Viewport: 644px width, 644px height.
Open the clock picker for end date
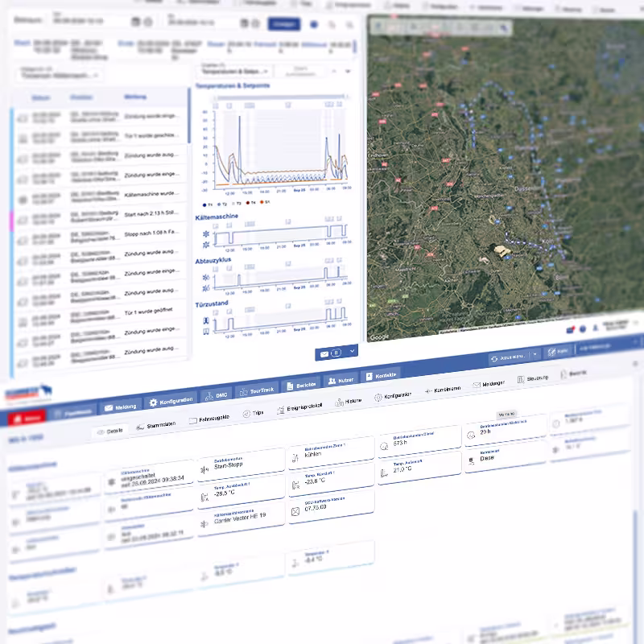pyautogui.click(x=255, y=24)
